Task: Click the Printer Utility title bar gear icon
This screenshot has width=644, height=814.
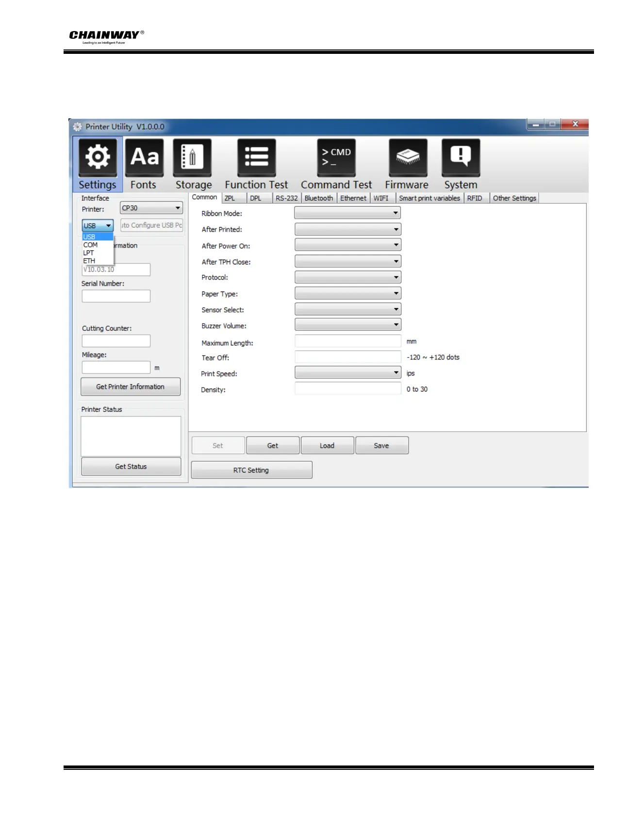Action: [x=77, y=127]
